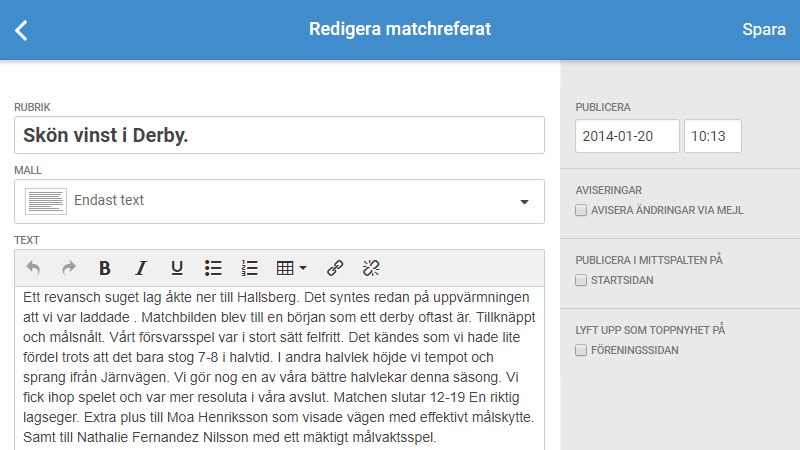Insert a bulleted list

[213, 268]
